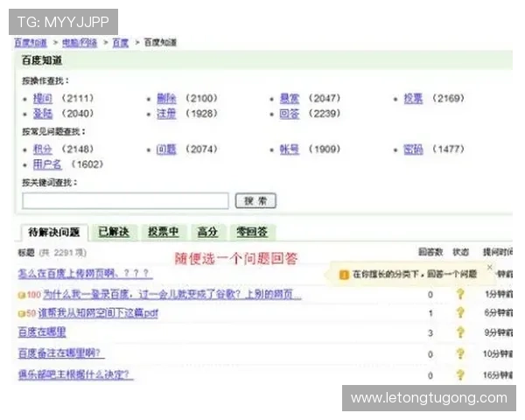Open question 百度在哪里
This screenshot has width=525, height=420.
pos(42,332)
